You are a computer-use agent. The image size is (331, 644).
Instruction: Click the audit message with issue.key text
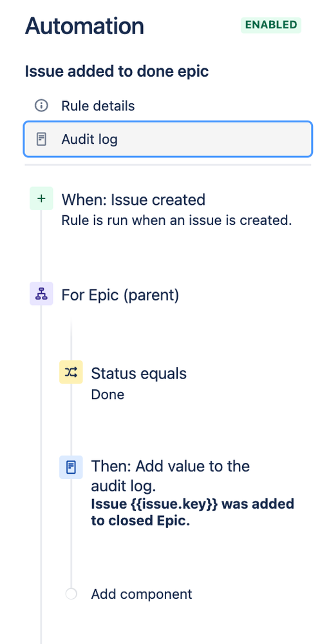point(193,512)
